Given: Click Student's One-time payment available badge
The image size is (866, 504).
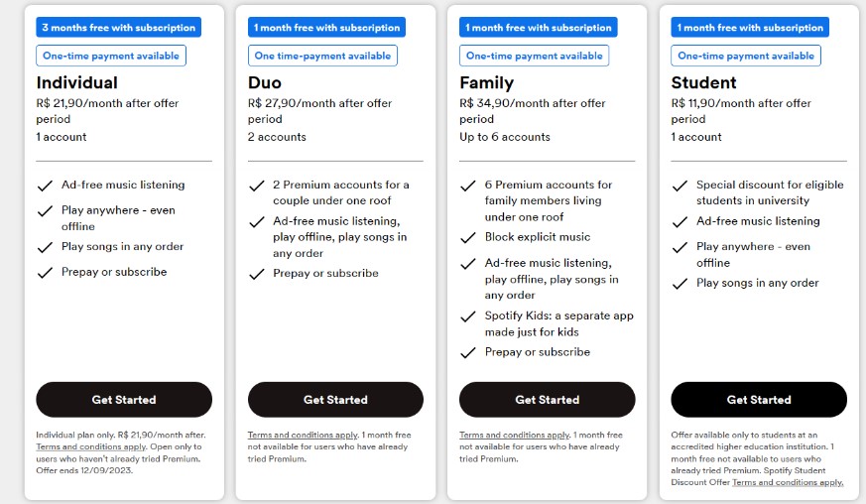Looking at the screenshot, I should pyautogui.click(x=746, y=56).
